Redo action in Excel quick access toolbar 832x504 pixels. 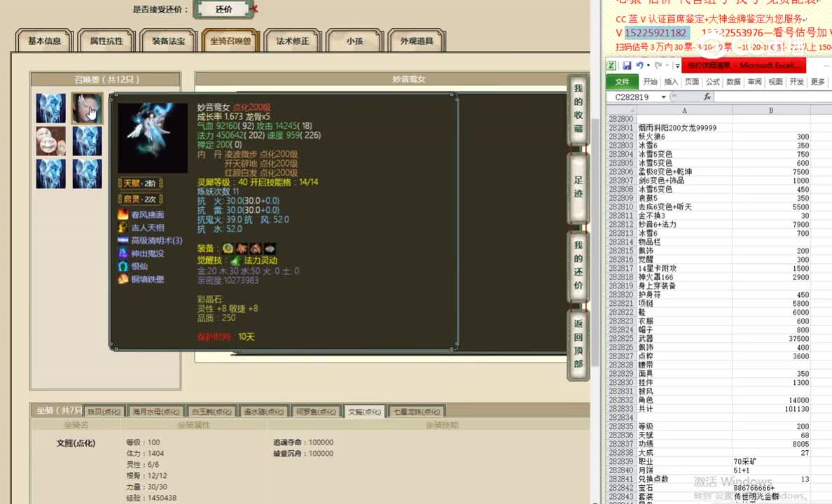(658, 65)
